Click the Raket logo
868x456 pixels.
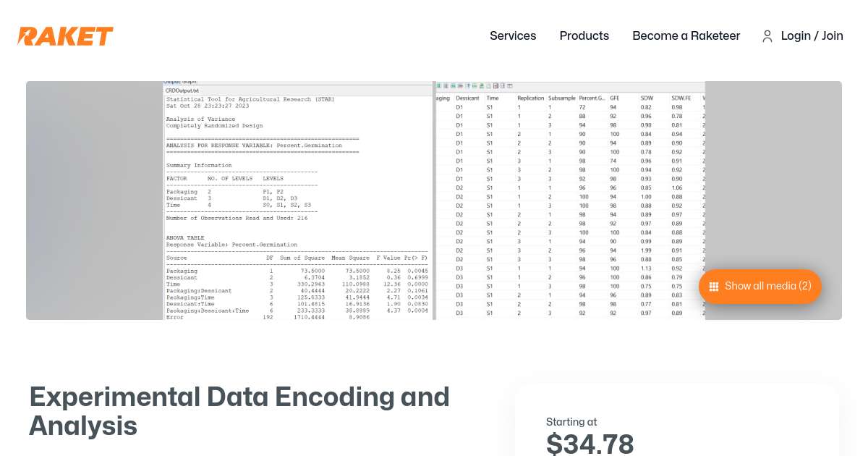click(x=65, y=35)
